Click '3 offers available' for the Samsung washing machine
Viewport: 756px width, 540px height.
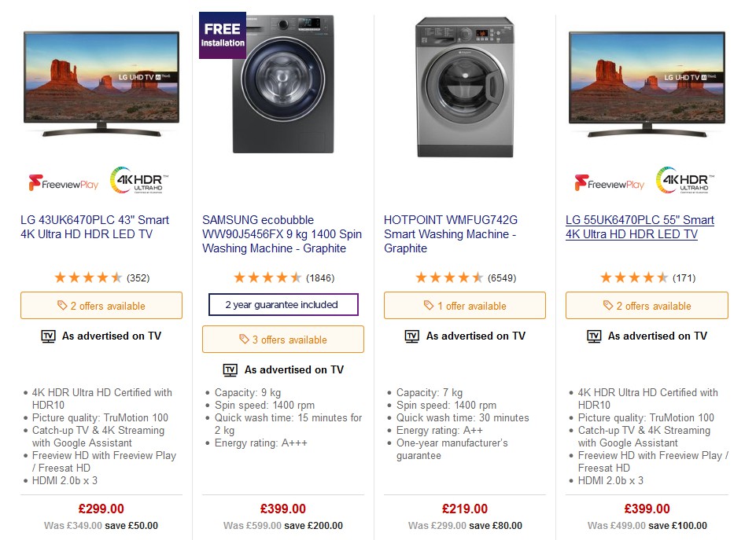pos(283,339)
